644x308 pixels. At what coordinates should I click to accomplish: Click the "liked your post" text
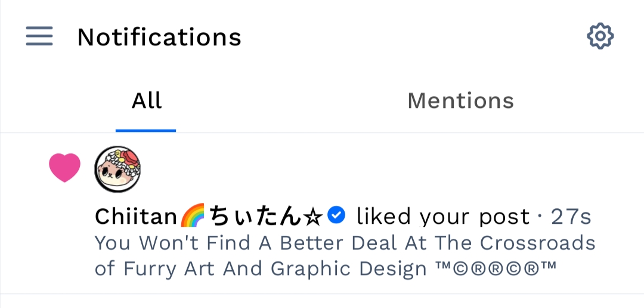point(442,216)
